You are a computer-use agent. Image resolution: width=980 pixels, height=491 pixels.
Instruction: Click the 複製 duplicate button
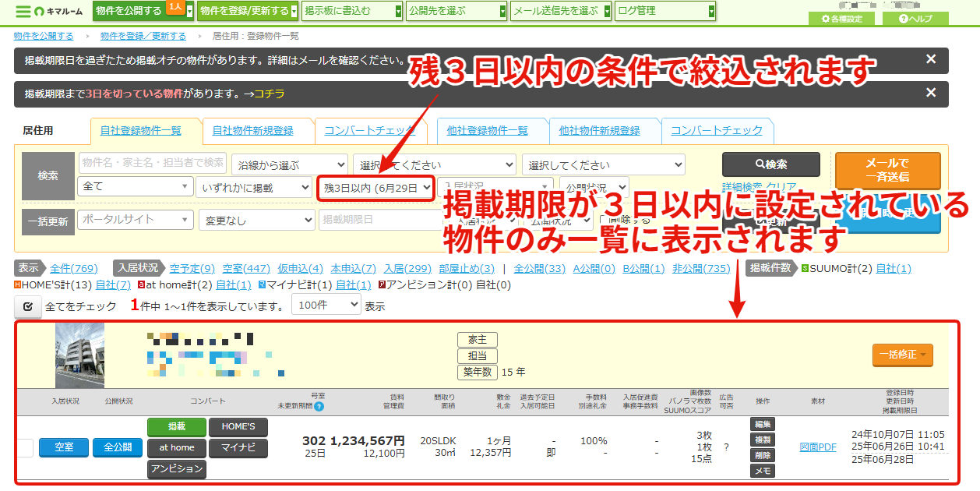point(763,440)
